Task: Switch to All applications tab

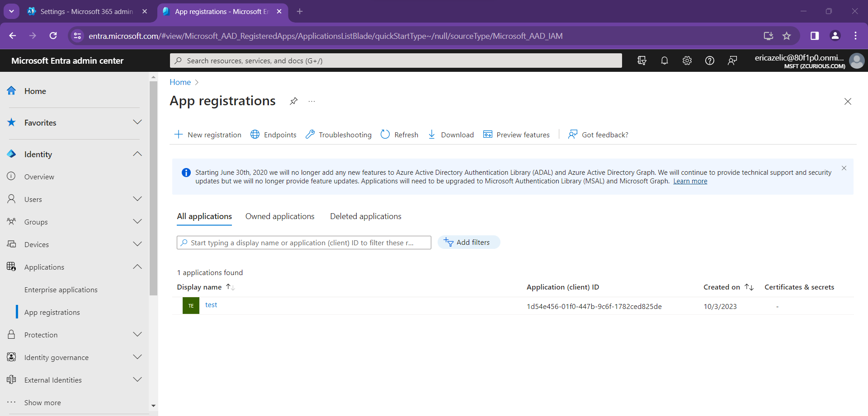Action: coord(204,216)
